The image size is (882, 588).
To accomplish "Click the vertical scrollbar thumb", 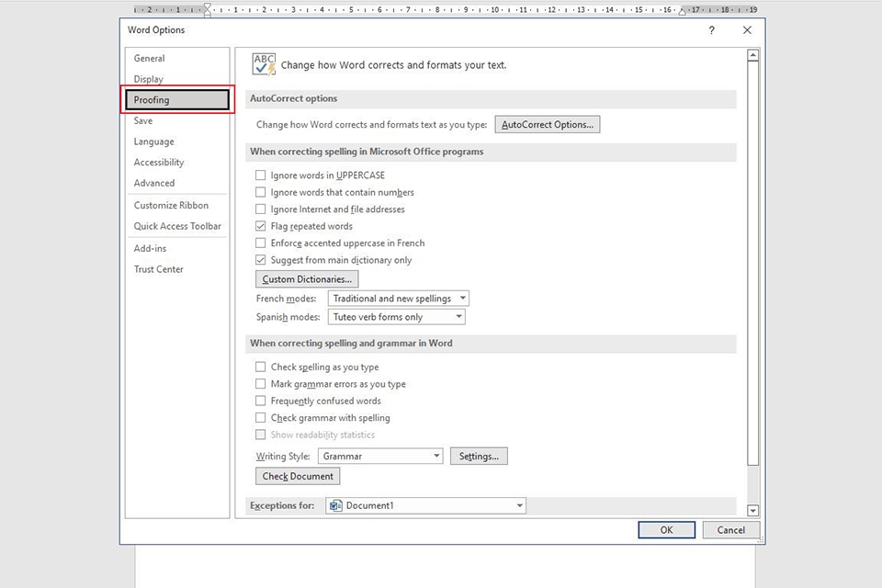I will (x=752, y=263).
